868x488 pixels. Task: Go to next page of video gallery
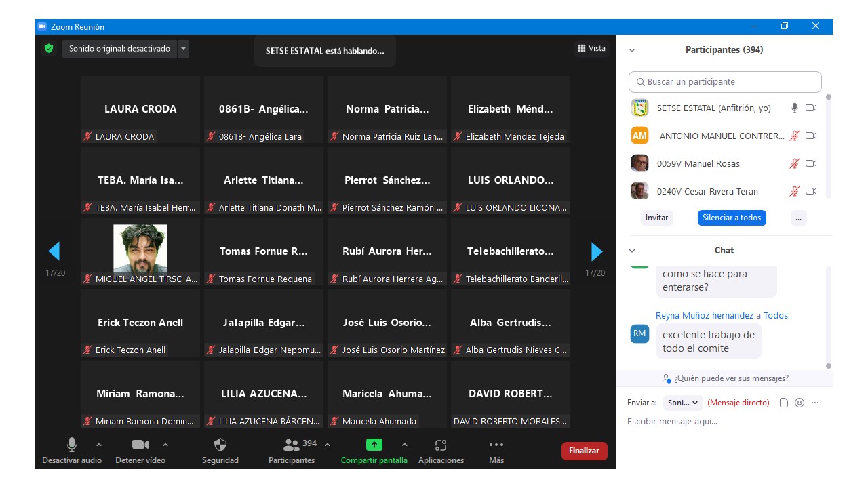(596, 251)
